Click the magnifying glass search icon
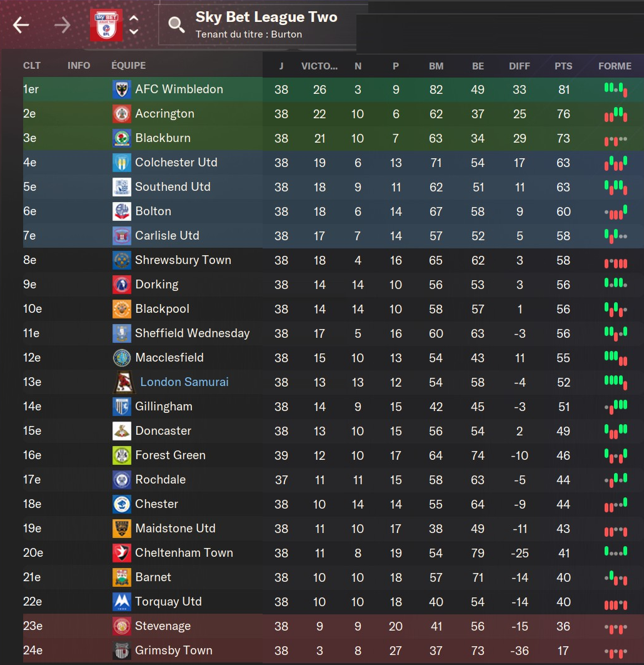 177,25
